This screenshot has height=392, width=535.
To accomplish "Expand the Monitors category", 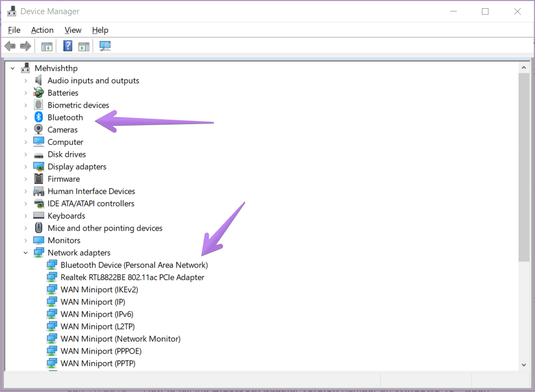I will (x=26, y=241).
